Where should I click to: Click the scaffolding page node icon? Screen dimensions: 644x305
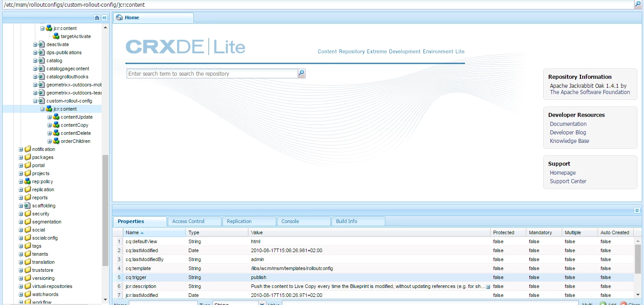[27, 206]
